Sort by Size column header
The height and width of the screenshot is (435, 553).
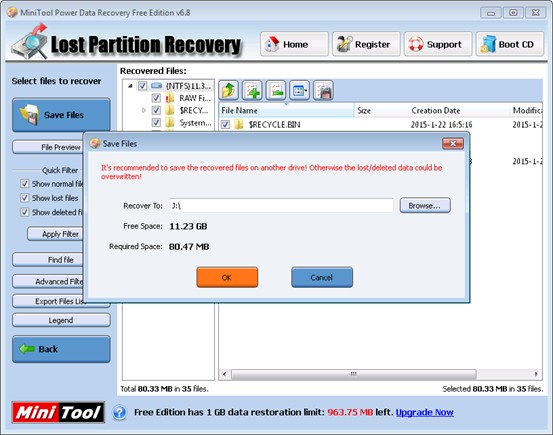tap(381, 110)
